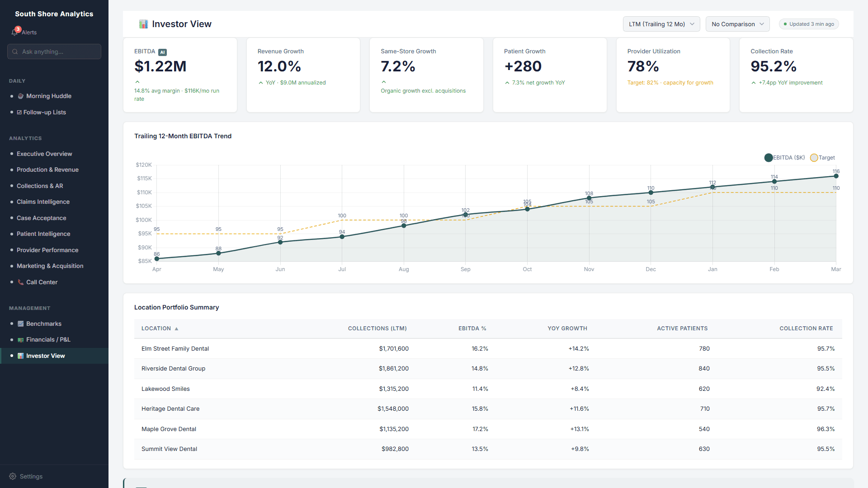Image resolution: width=868 pixels, height=488 pixels.
Task: Click the Ask anything search field
Action: [x=54, y=52]
